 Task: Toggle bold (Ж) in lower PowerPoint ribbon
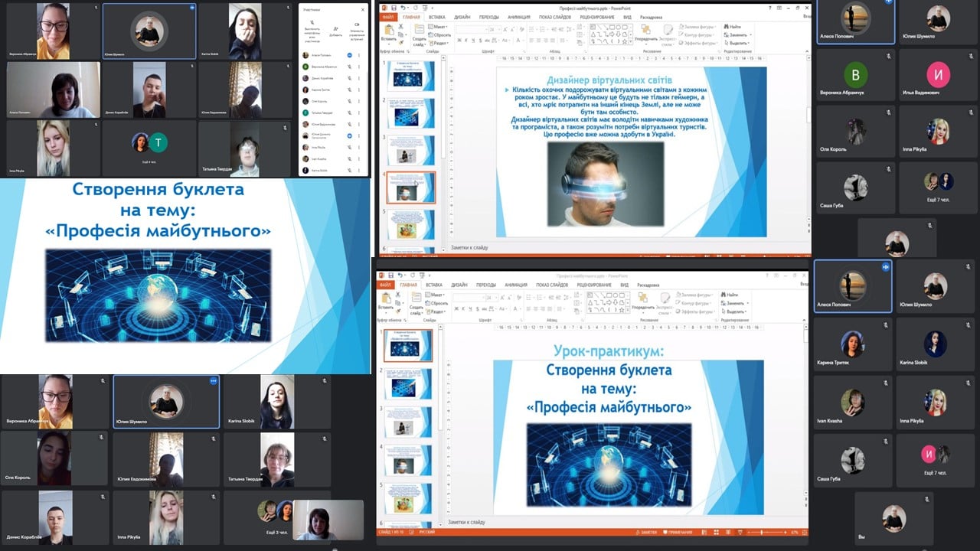pyautogui.click(x=456, y=308)
